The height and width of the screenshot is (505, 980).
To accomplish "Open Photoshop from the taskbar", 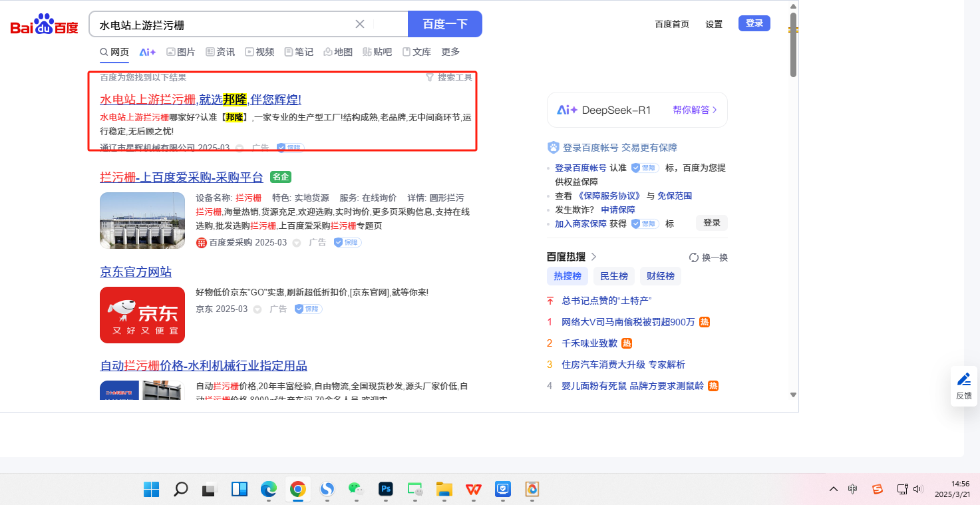I will coord(386,489).
